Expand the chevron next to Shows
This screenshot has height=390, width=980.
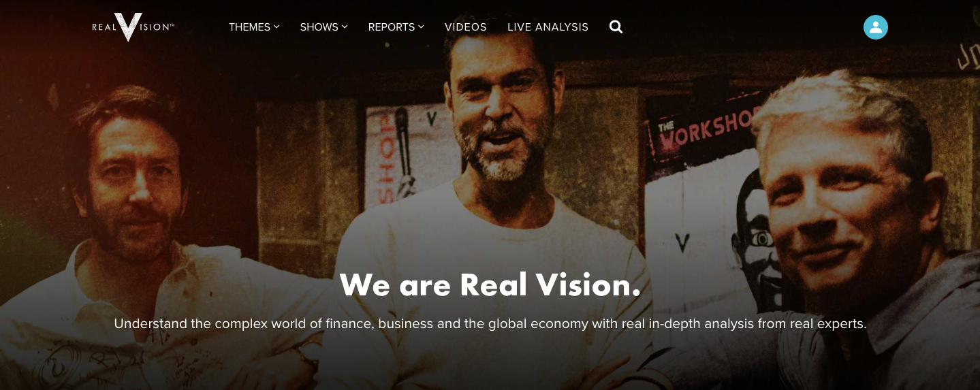pyautogui.click(x=345, y=27)
